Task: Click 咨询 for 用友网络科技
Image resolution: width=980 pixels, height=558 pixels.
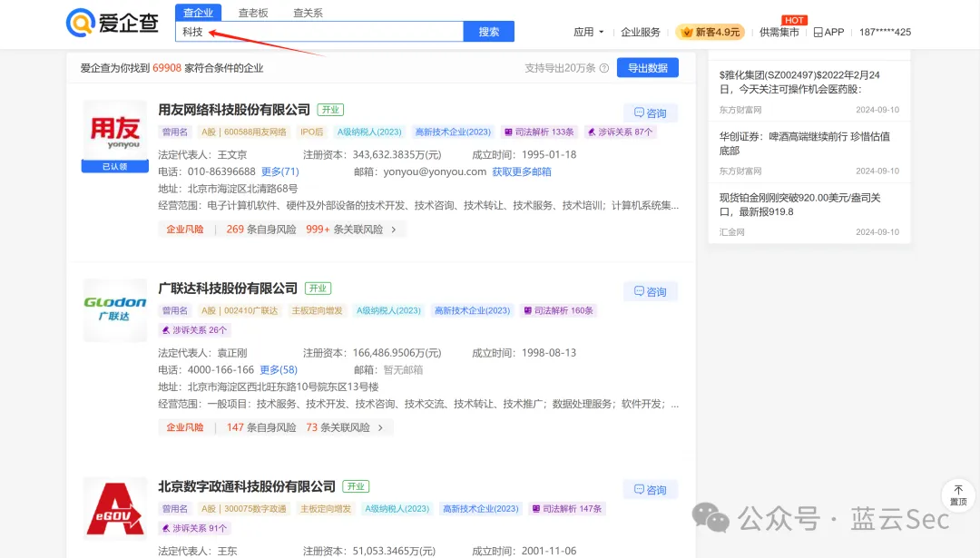Action: (x=651, y=113)
